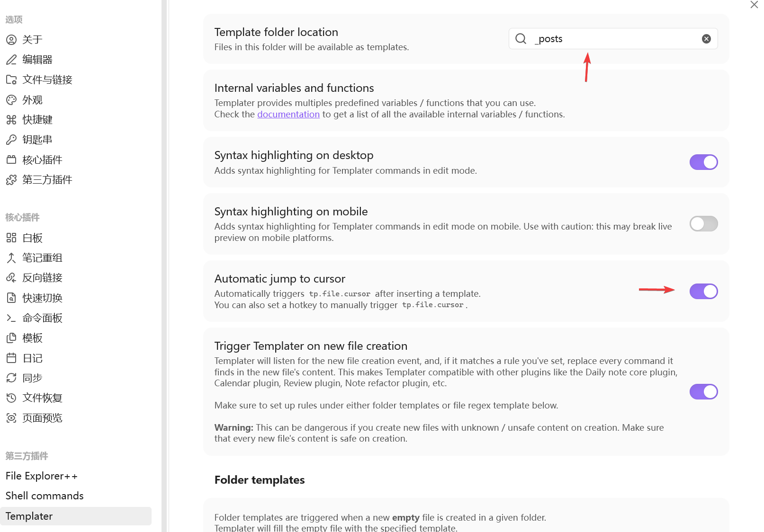This screenshot has height=532, width=764.
Task: Clear the _posts template folder field
Action: click(x=706, y=39)
